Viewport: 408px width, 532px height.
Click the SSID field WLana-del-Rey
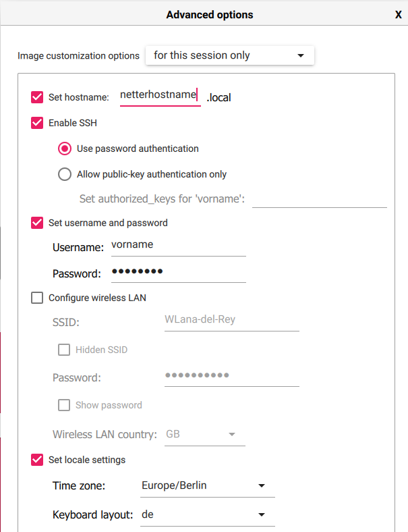click(231, 320)
